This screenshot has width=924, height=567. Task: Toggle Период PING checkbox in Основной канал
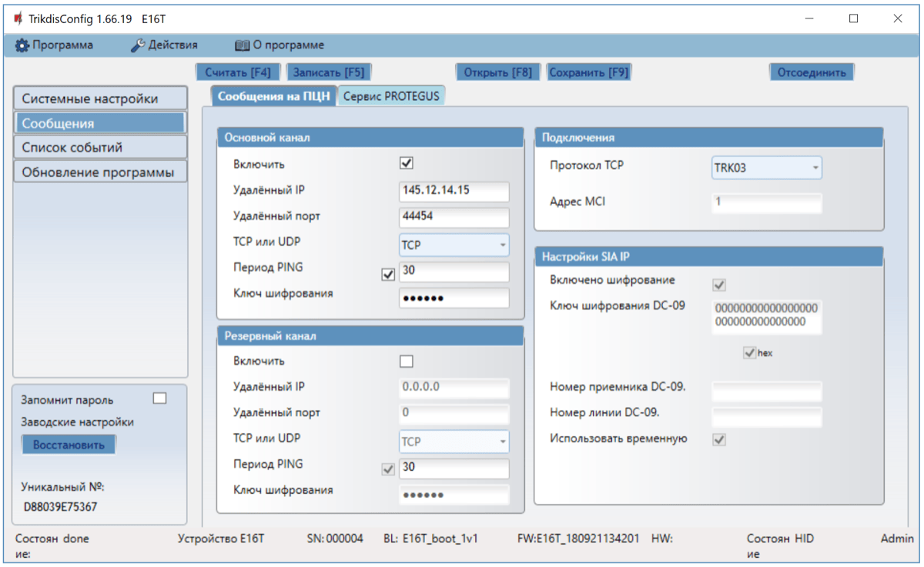388,274
